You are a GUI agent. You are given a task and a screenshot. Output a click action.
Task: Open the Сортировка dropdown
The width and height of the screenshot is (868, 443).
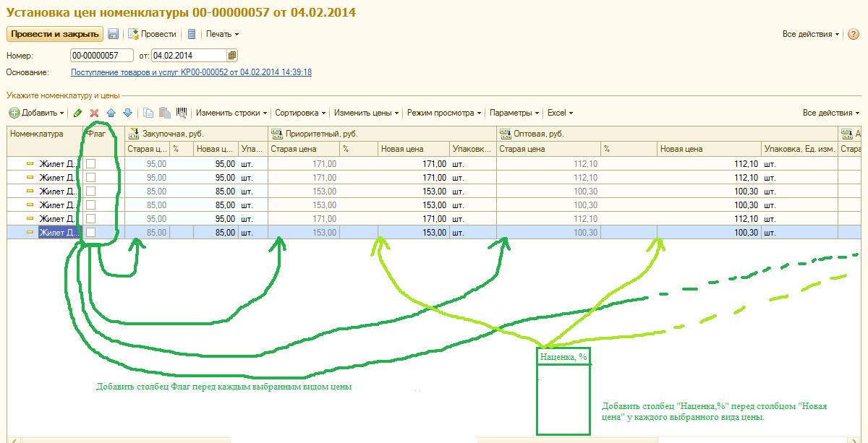tap(300, 113)
